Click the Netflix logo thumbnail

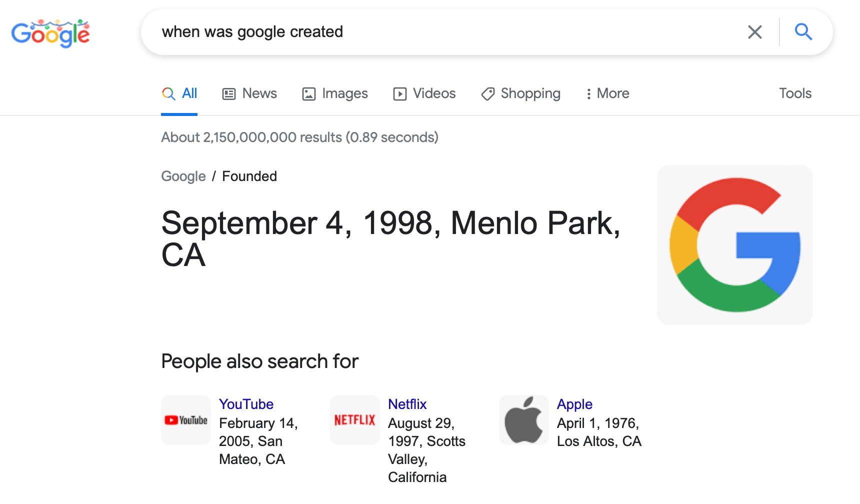355,420
